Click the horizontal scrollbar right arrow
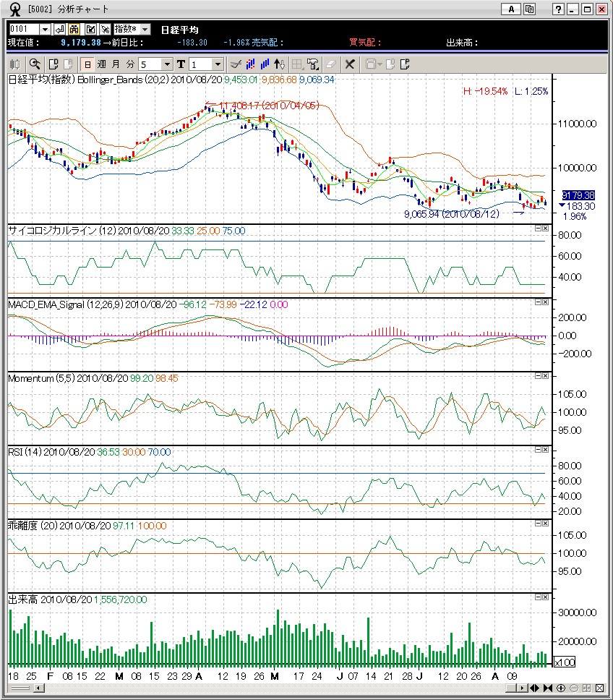 [524, 687]
